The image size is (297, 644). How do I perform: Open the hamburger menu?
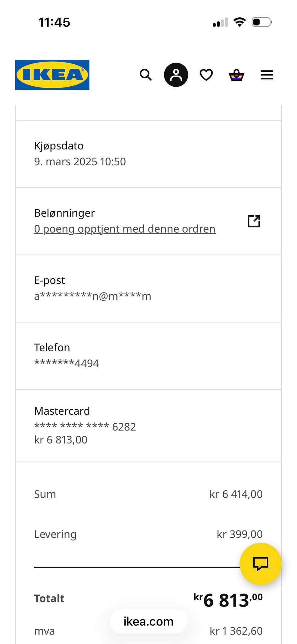tap(267, 75)
